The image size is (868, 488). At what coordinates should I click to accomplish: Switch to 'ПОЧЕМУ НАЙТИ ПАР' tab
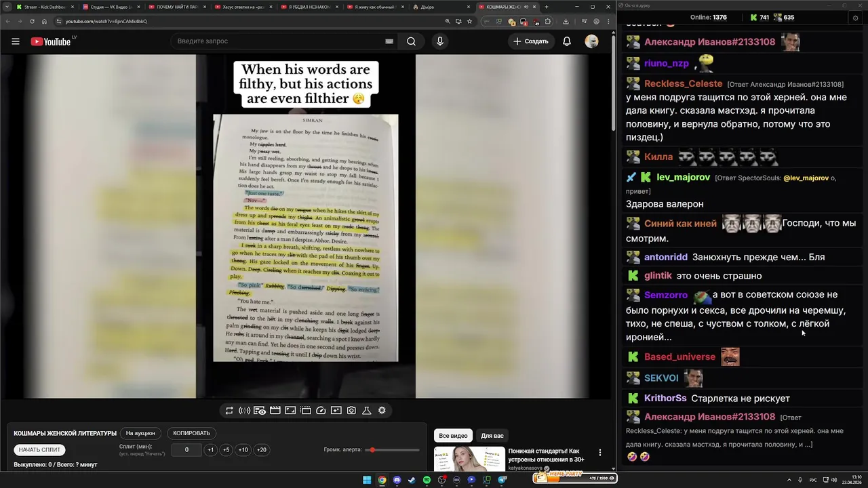tap(176, 7)
